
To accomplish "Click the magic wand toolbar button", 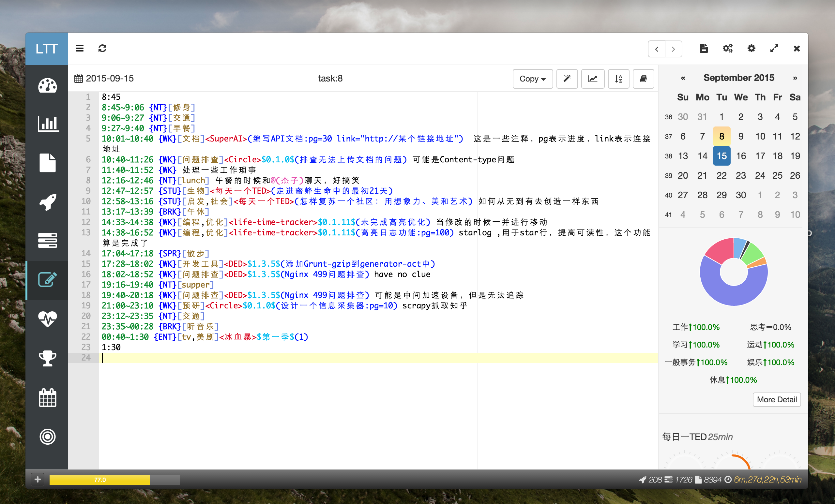I will point(567,79).
